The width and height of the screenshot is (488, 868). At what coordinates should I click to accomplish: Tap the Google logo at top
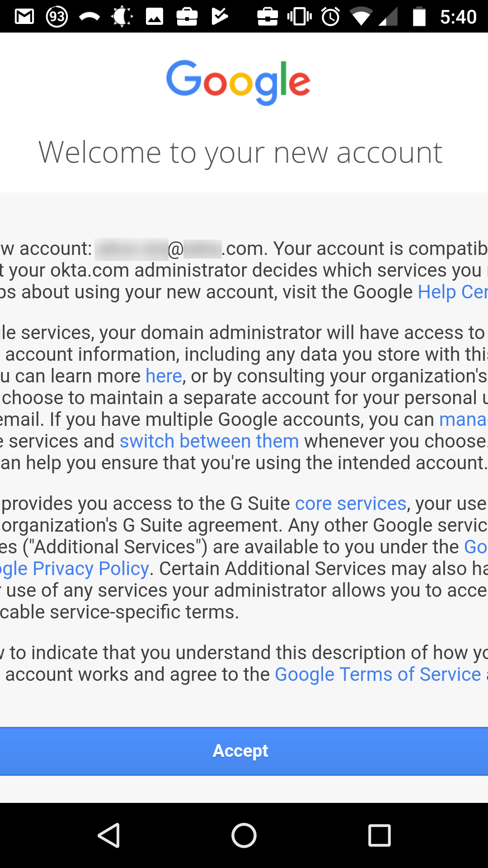click(x=238, y=82)
